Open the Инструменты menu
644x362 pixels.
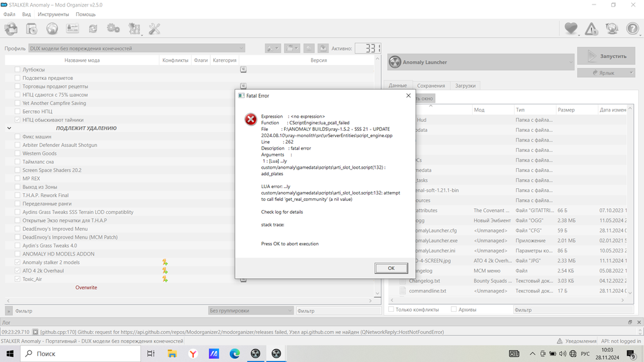[x=53, y=14]
